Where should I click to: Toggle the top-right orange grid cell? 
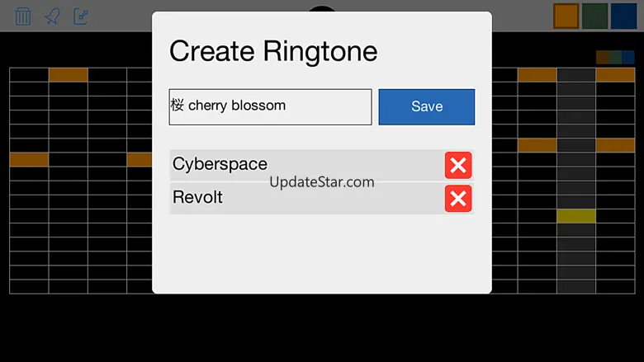coord(615,75)
